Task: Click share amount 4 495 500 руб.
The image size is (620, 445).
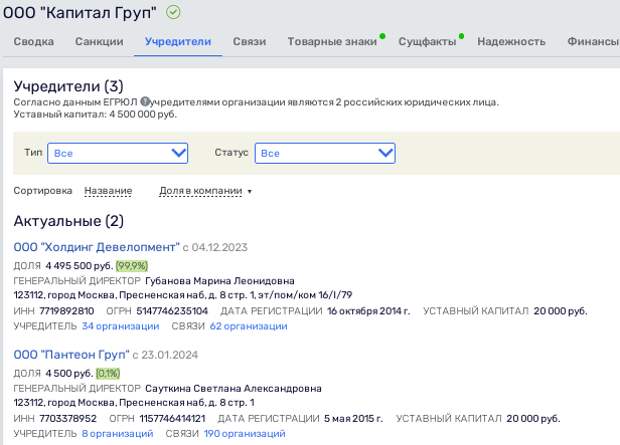Action: coord(79,265)
